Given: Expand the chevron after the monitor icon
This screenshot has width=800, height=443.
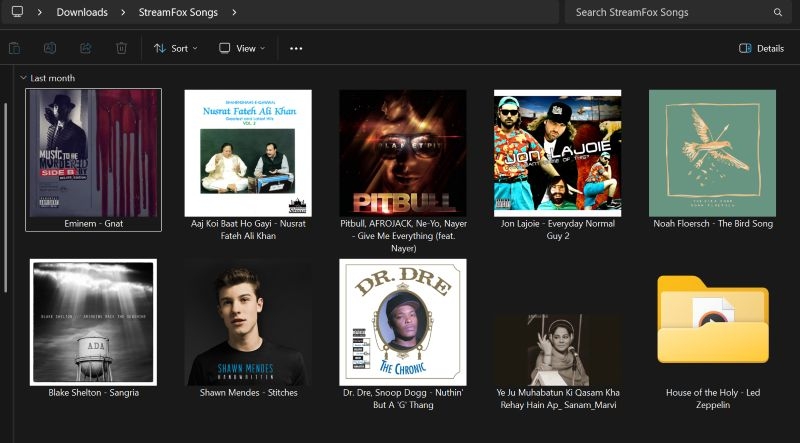Looking at the screenshot, I should click(40, 12).
